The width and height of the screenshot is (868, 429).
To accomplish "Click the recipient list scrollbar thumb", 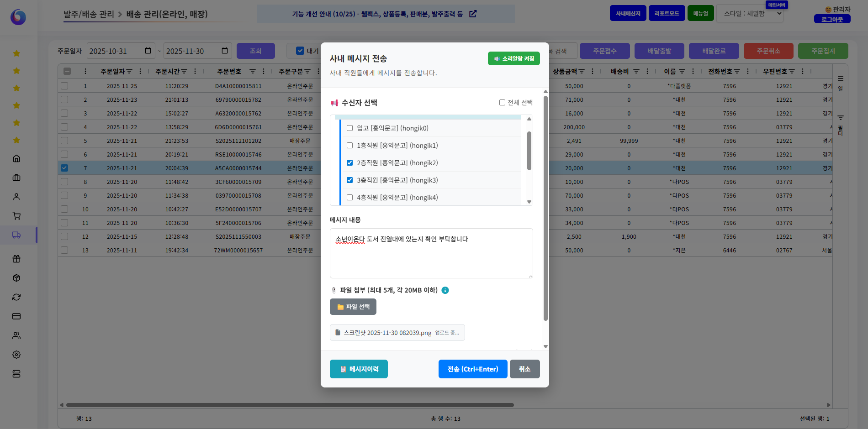I will [x=529, y=151].
